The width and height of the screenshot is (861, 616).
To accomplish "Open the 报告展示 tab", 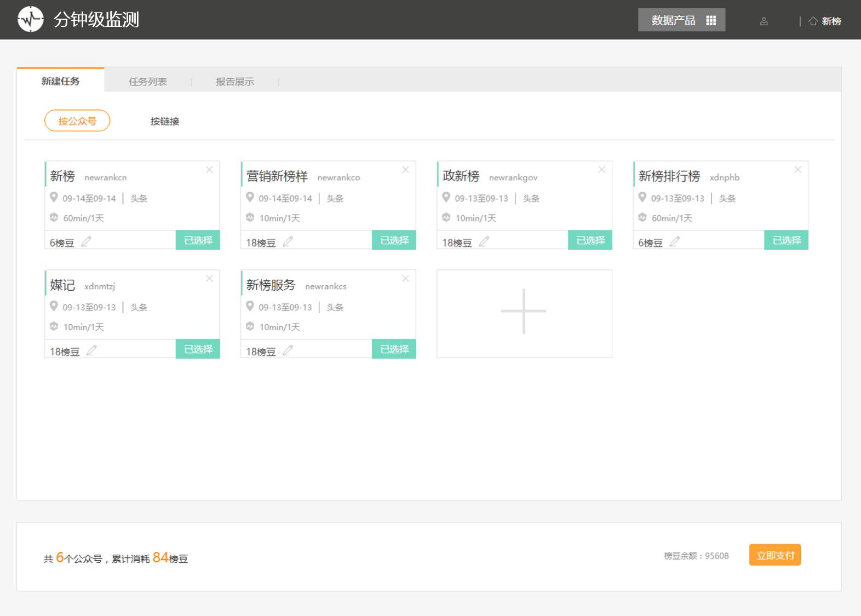I will (234, 82).
